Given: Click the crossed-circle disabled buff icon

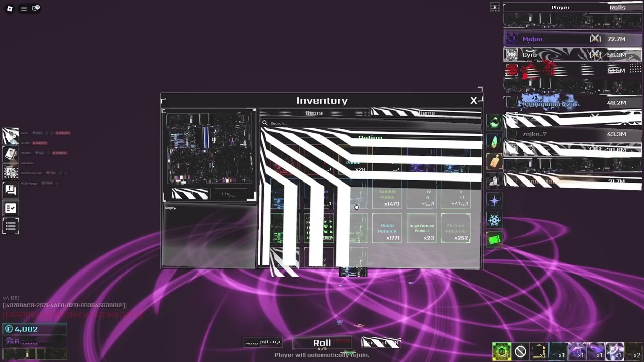Looking at the screenshot, I should click(520, 352).
